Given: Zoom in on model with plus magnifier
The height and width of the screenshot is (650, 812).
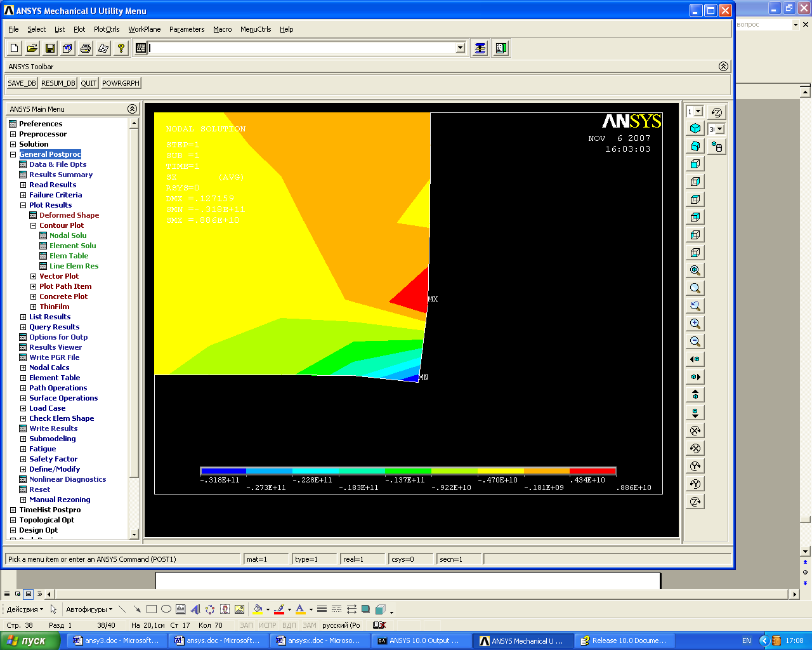Looking at the screenshot, I should pyautogui.click(x=695, y=324).
